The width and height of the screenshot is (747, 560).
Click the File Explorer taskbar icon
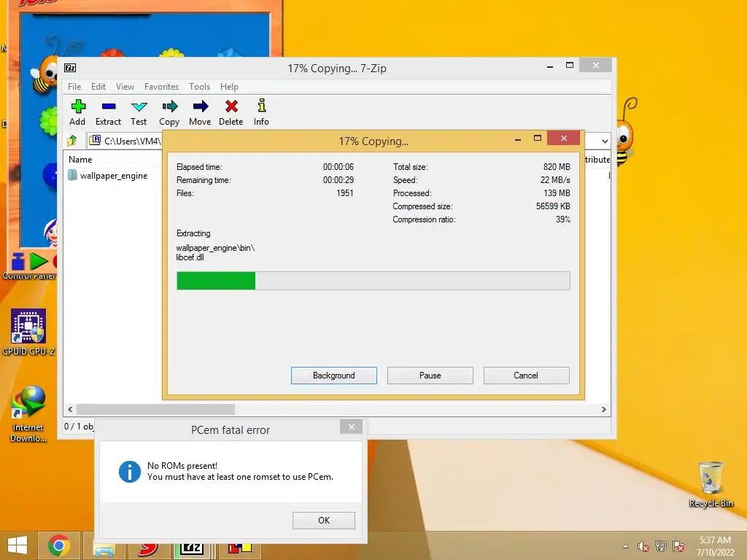[x=104, y=549]
